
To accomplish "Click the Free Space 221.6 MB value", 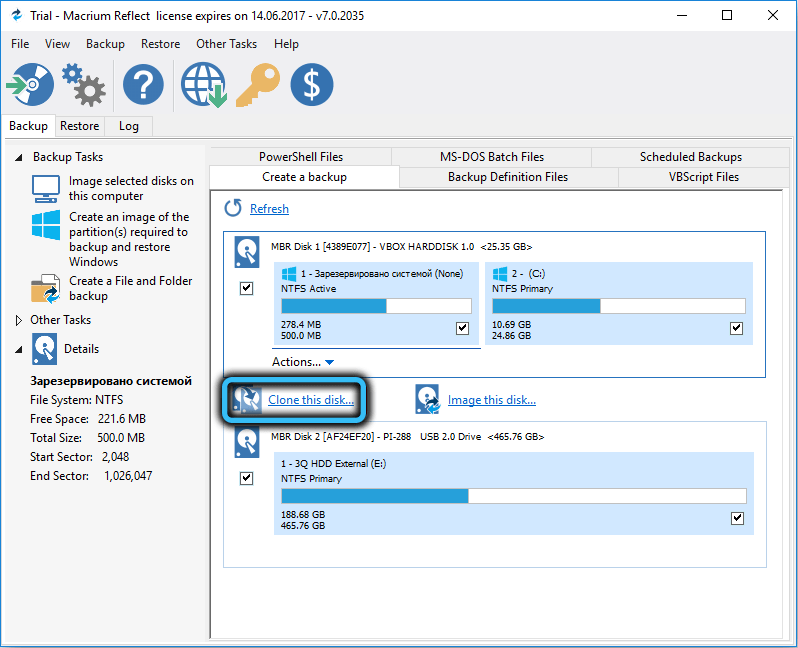I will pyautogui.click(x=122, y=419).
